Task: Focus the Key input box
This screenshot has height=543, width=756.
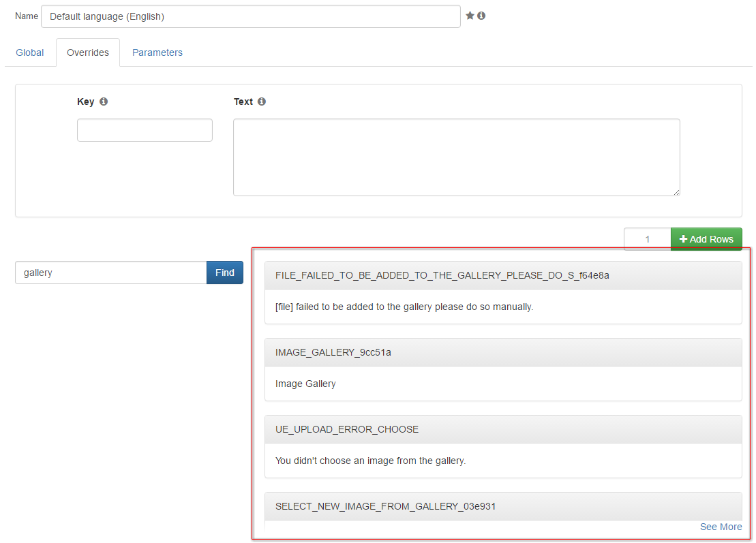Action: [x=145, y=130]
